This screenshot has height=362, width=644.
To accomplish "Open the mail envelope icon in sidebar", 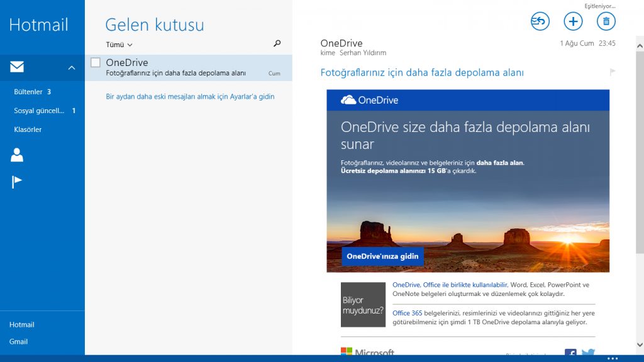I will point(17,67).
